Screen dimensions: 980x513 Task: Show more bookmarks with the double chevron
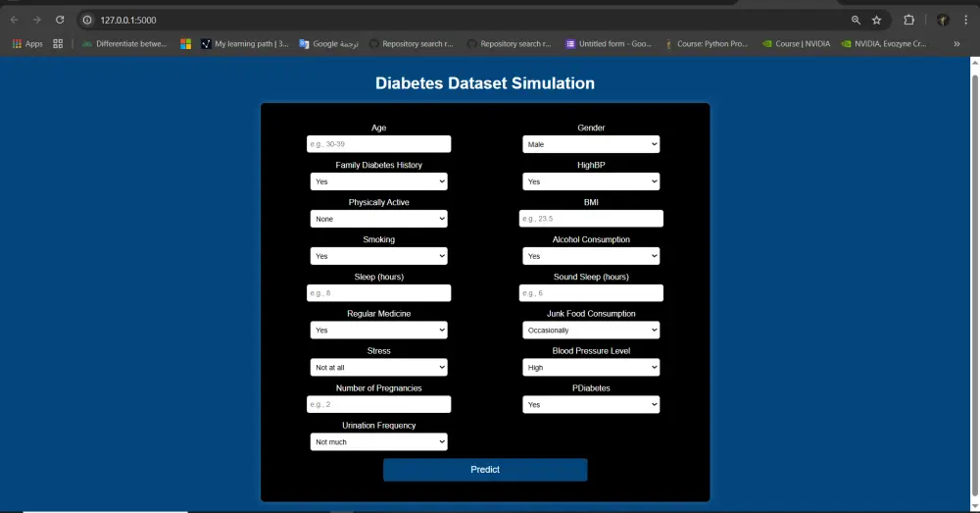(x=956, y=44)
